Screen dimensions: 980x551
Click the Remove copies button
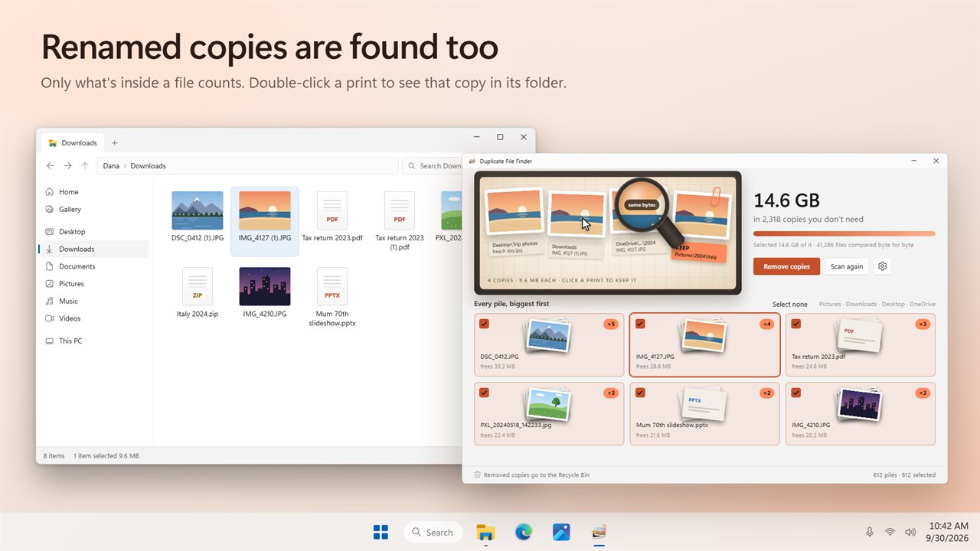786,266
